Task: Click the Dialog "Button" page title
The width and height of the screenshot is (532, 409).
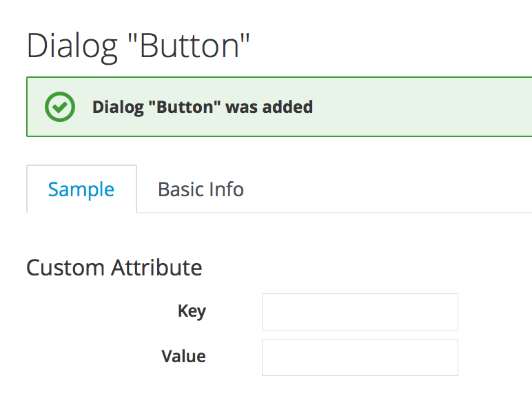Action: (x=138, y=47)
